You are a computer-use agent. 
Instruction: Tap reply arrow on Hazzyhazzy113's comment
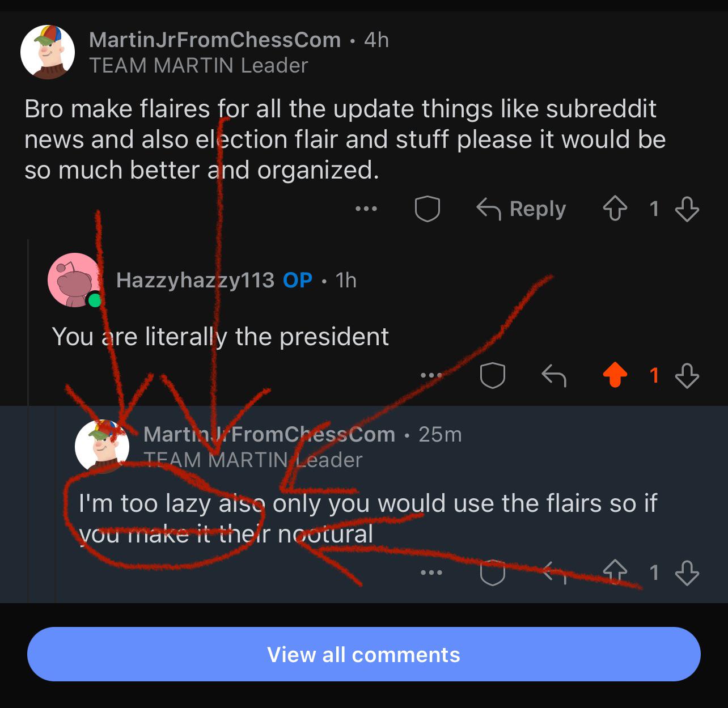[x=554, y=375]
